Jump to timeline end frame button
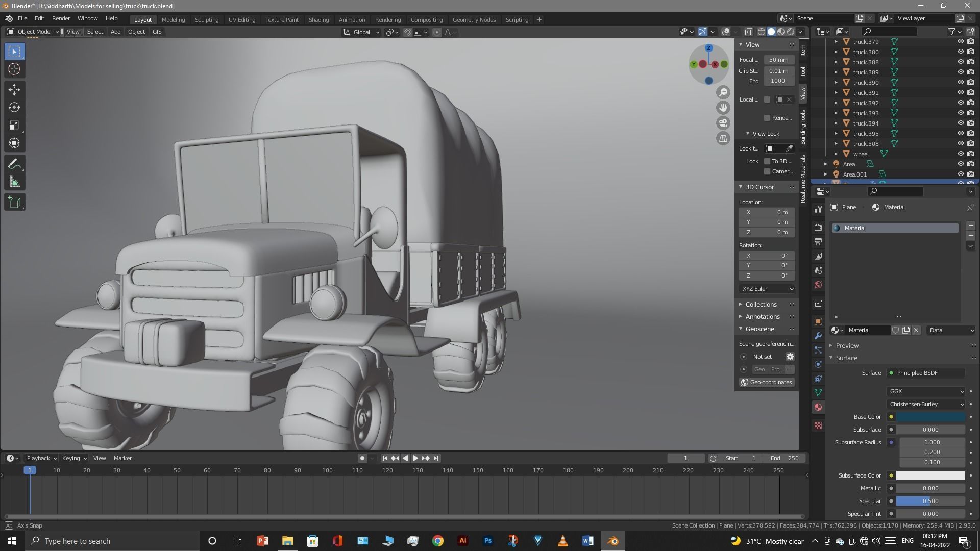The image size is (980, 551). 436,458
